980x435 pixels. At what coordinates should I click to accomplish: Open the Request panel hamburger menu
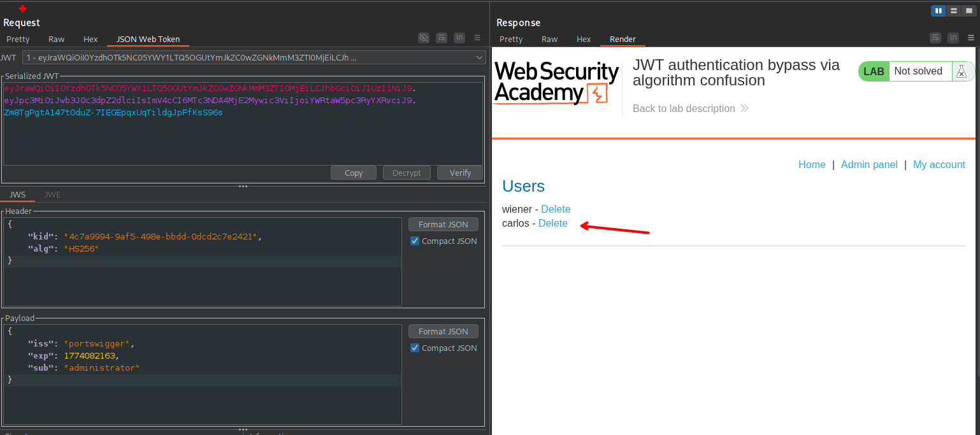tap(477, 38)
